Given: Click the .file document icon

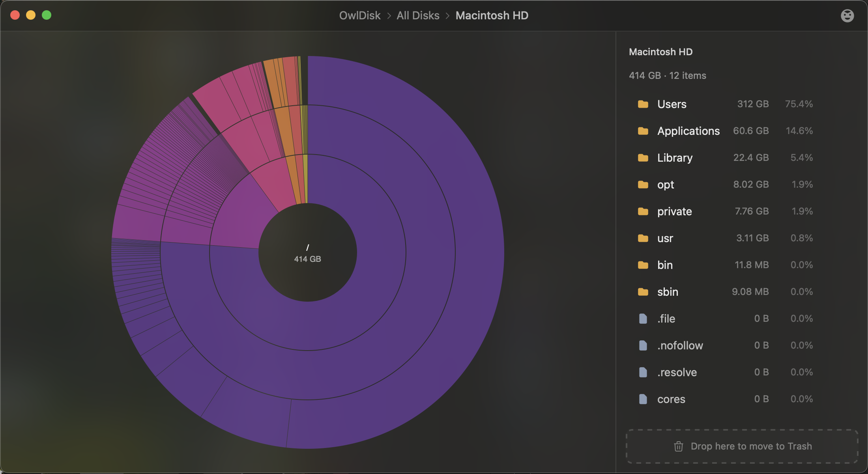Looking at the screenshot, I should (643, 319).
